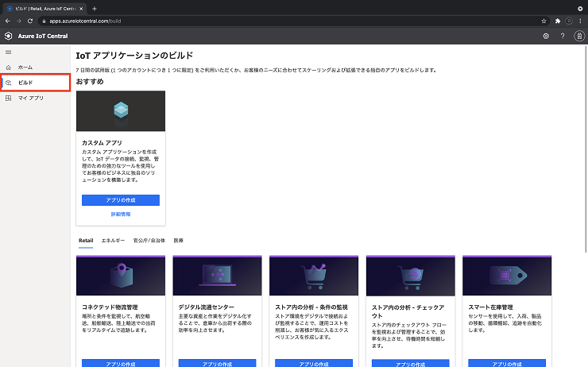Select ビルド in the sidebar
Image resolution: width=588 pixels, height=367 pixels.
pos(35,83)
